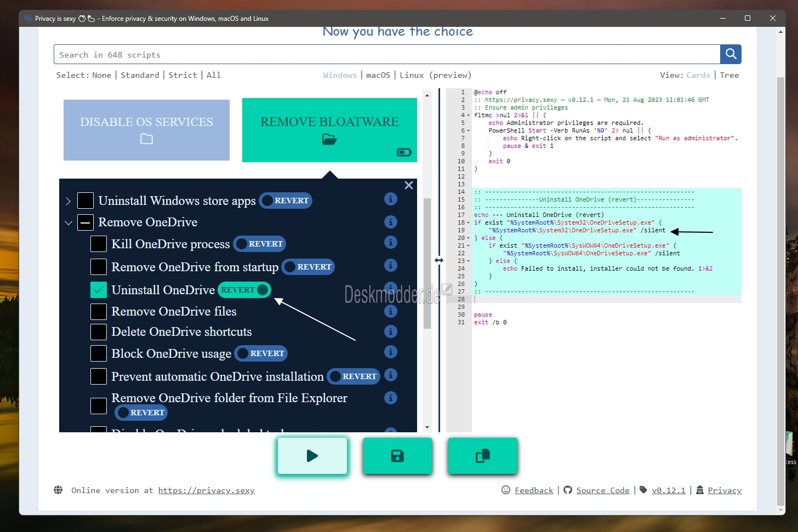Open info for Block OneDrive usage
798x532 pixels.
coord(391,352)
